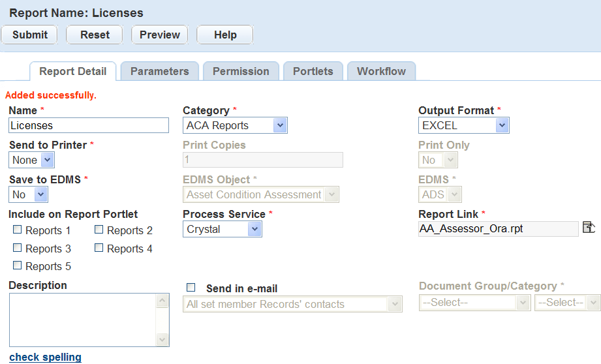Open the Permission tab

click(x=241, y=72)
